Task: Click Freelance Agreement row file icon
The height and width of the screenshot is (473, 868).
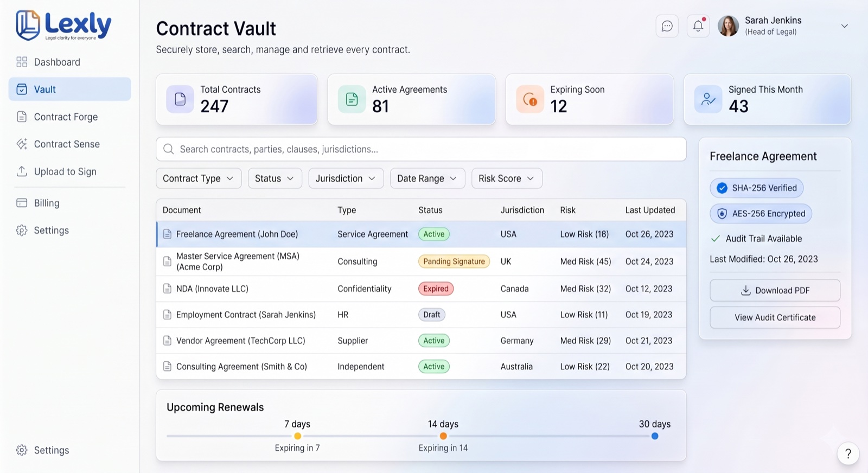Action: 168,234
